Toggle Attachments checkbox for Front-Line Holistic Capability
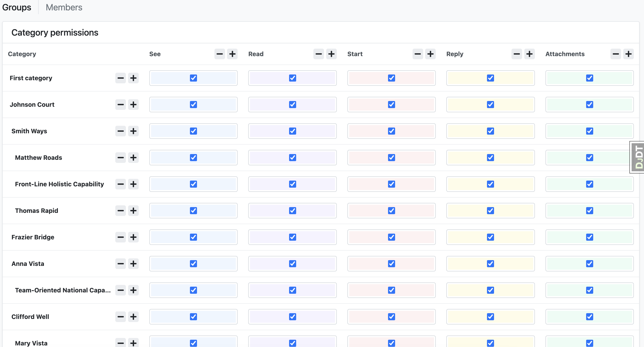The height and width of the screenshot is (347, 644). point(589,184)
